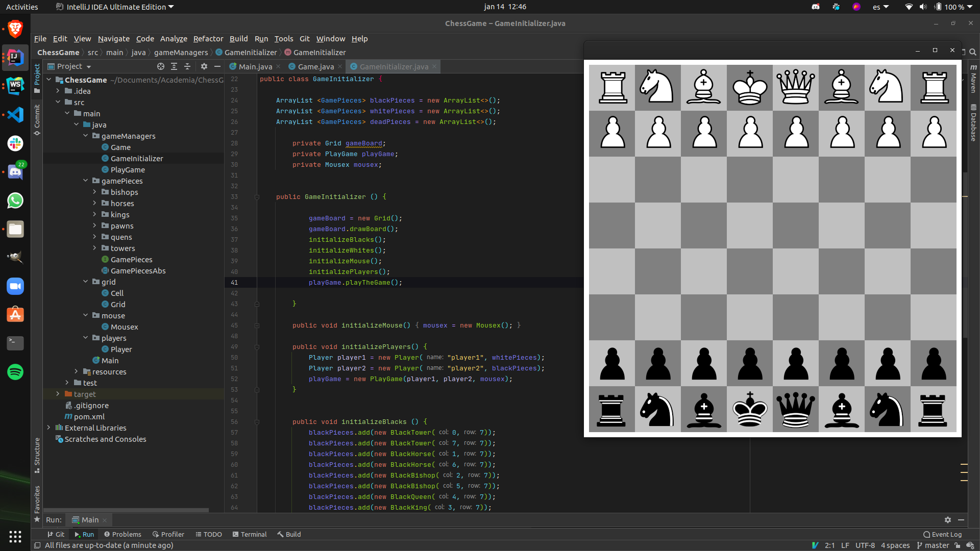
Task: Open the Refactor menu
Action: click(x=208, y=39)
